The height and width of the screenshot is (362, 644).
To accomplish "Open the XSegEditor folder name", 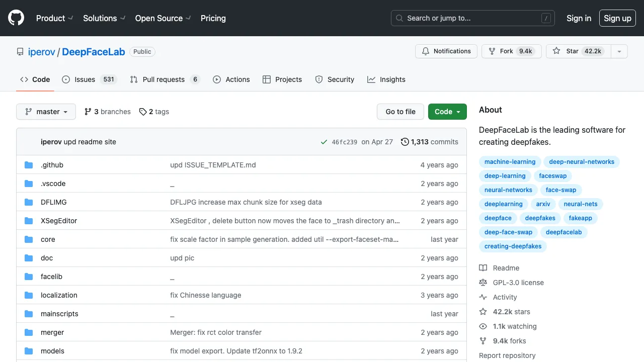I will click(59, 221).
